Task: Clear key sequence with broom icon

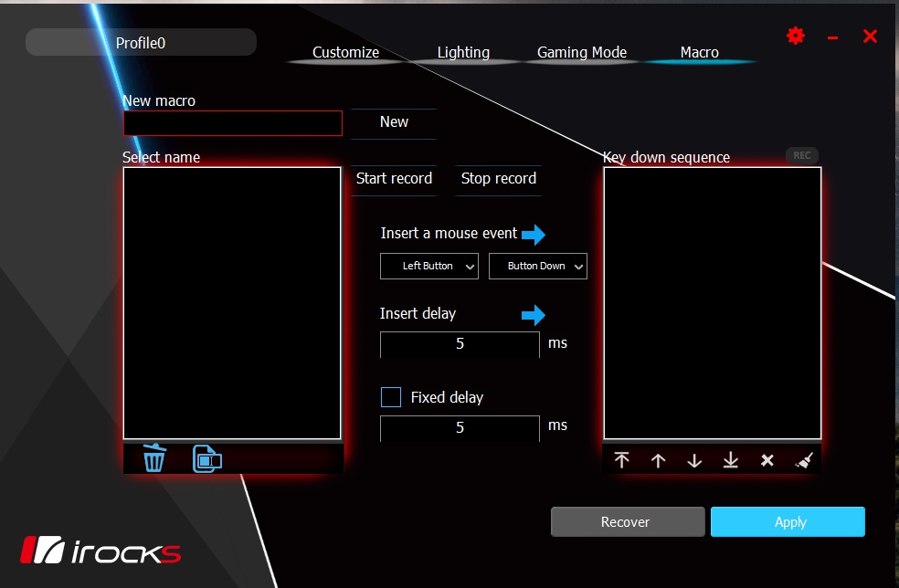Action: pos(804,460)
